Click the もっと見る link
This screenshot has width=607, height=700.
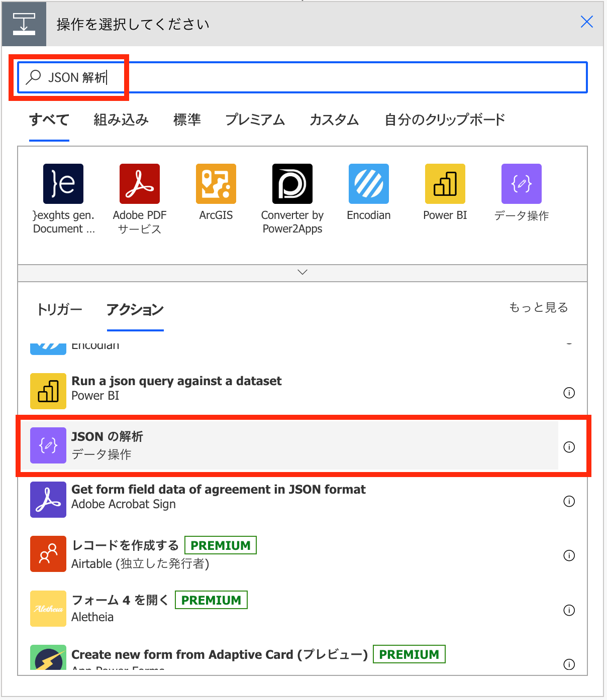pos(539,307)
